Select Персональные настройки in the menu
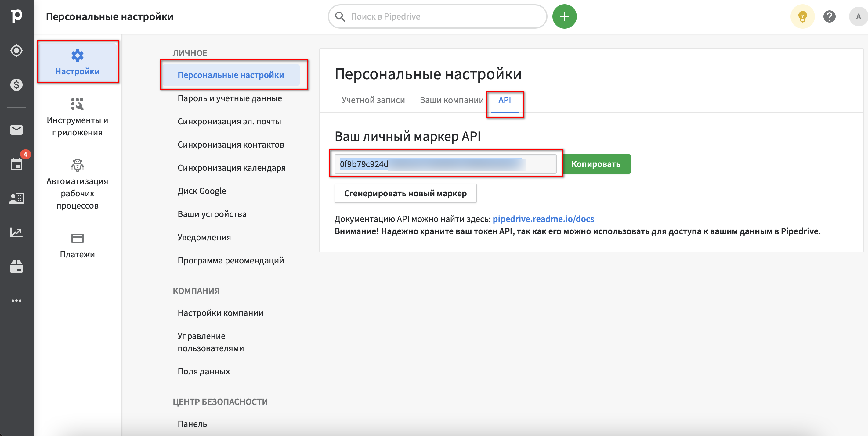This screenshot has height=436, width=868. 231,75
